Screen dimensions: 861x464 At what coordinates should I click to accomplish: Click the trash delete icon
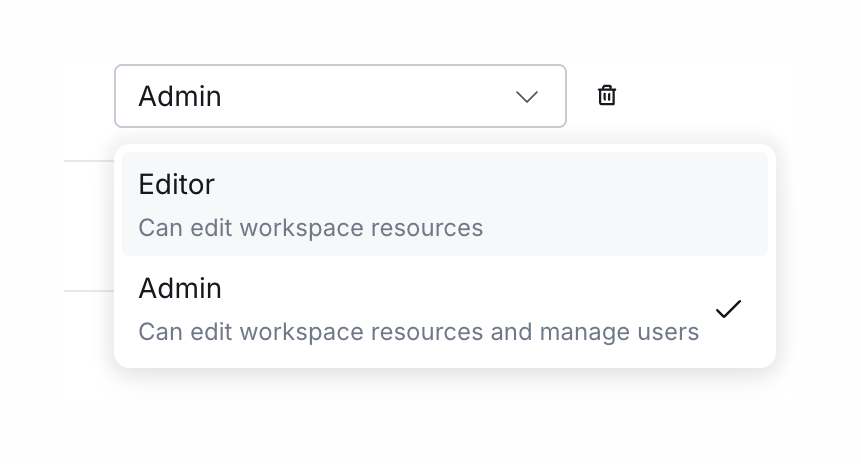pyautogui.click(x=607, y=96)
